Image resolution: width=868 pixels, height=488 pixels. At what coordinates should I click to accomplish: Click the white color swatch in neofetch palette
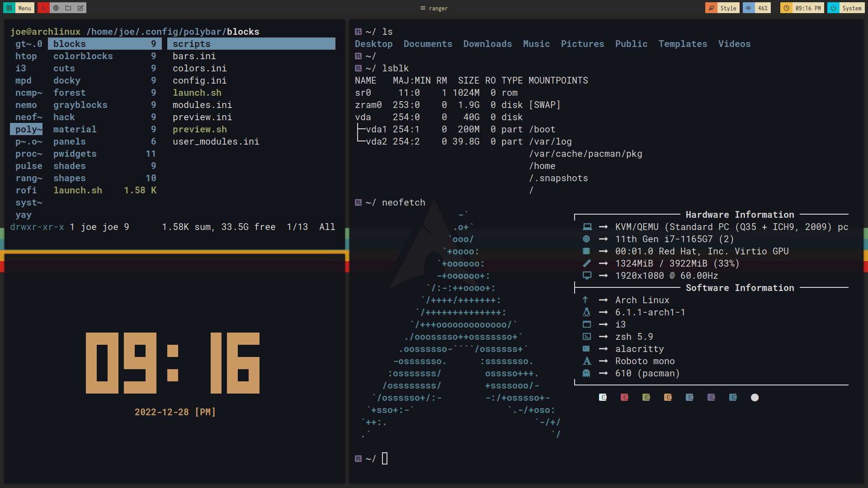(x=755, y=398)
